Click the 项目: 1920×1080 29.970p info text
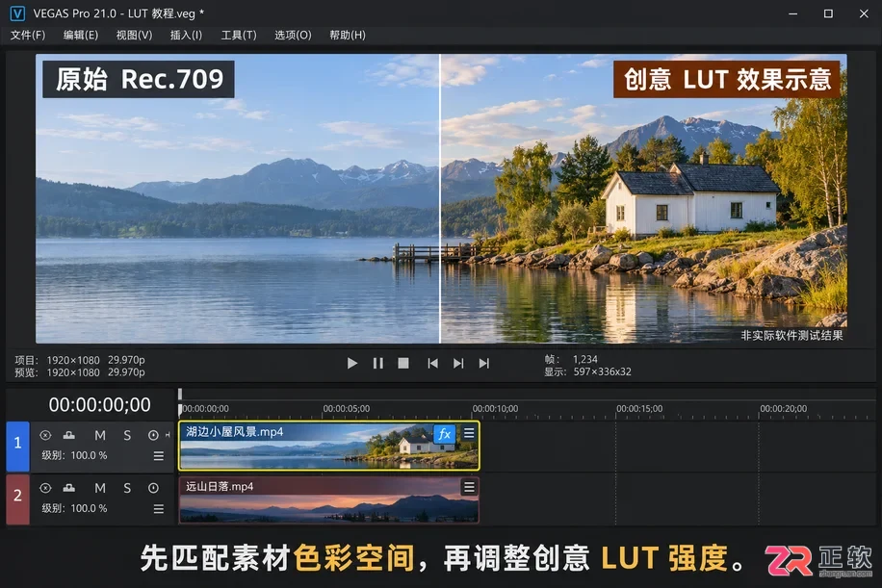Screen dimensions: 882x588 pos(79,360)
